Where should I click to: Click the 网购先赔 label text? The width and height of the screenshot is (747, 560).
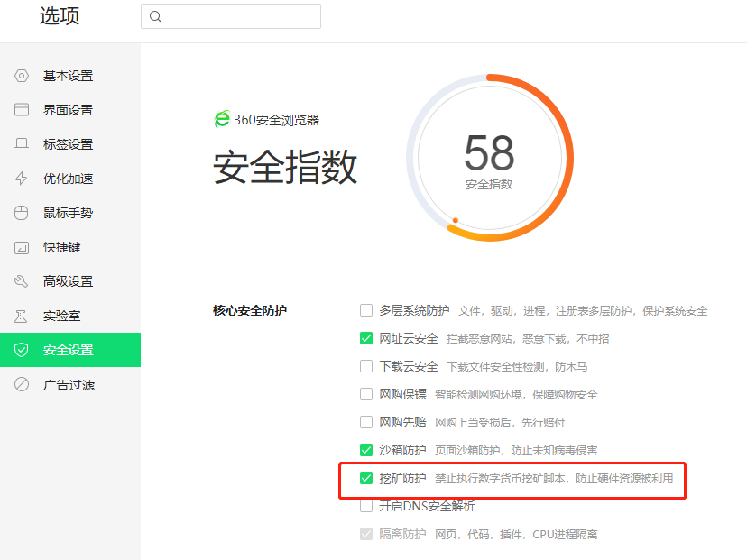point(403,422)
